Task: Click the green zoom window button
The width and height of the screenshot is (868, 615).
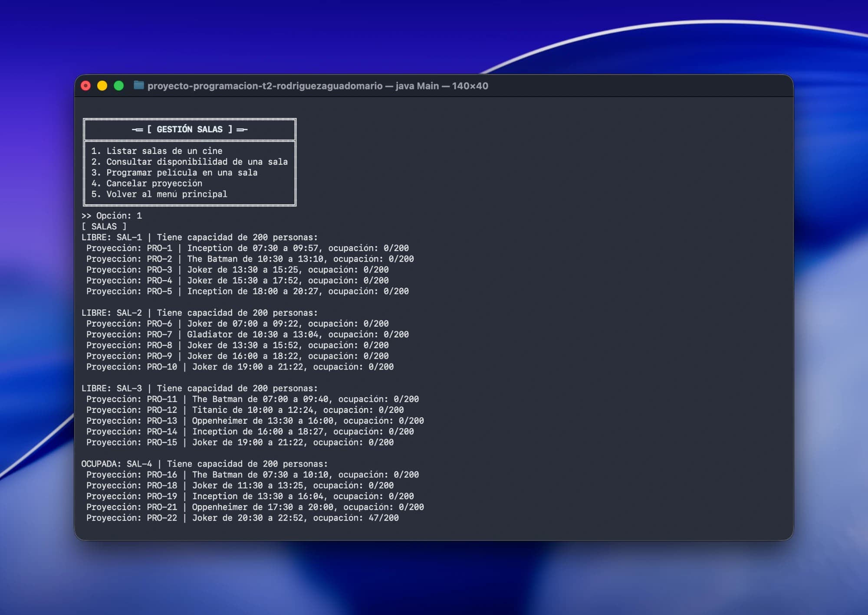Action: pos(119,86)
